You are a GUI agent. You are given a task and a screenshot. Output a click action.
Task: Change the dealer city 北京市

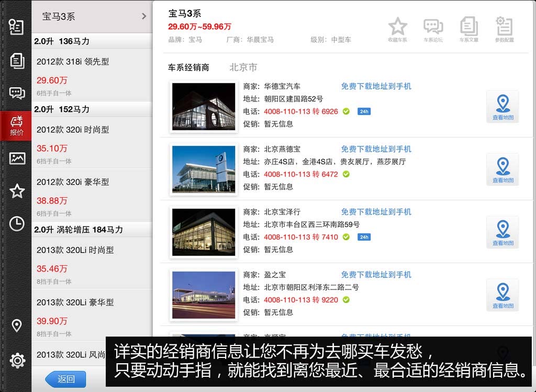(x=243, y=68)
